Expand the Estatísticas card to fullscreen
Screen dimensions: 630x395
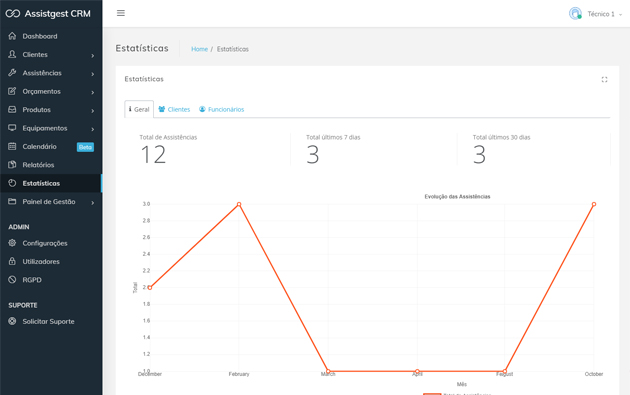(604, 80)
